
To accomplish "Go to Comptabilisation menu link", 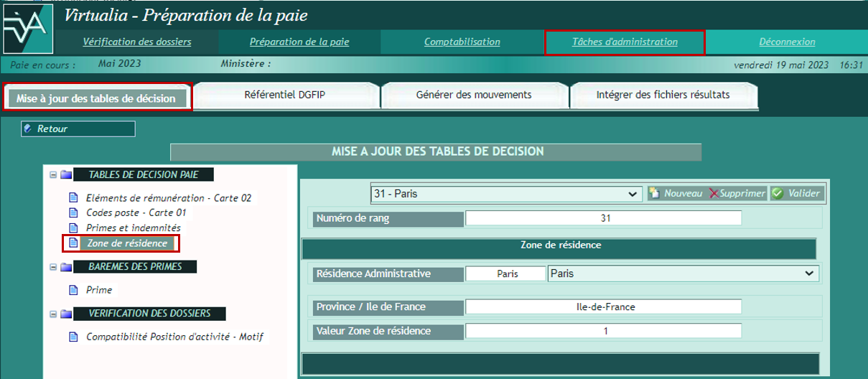I will pyautogui.click(x=462, y=42).
